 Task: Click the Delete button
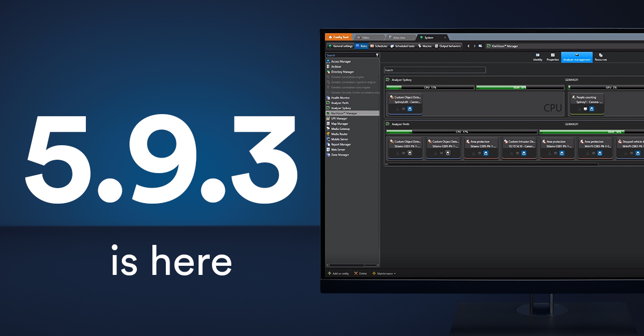pos(361,273)
